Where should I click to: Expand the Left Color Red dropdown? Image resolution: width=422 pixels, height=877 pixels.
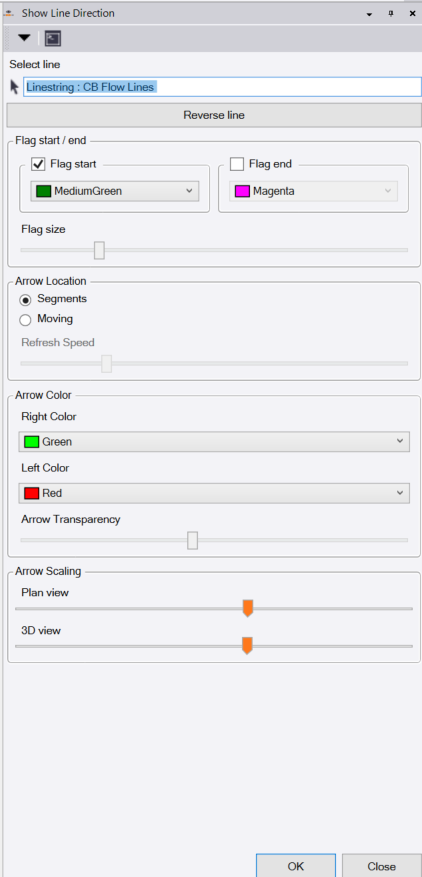coord(214,493)
